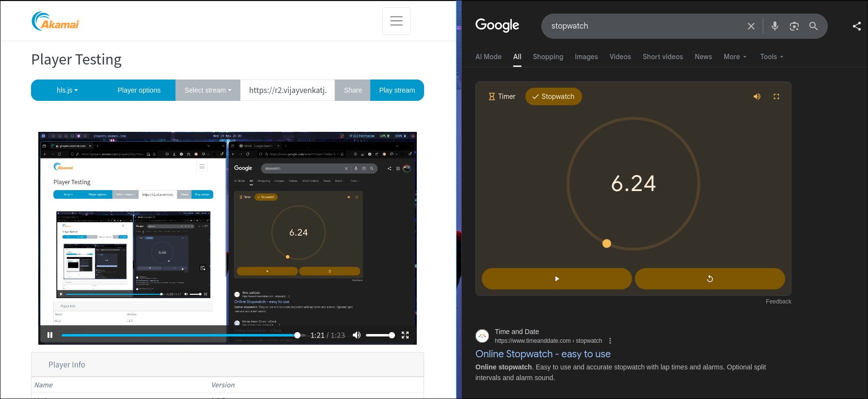Open the Time and Date result options menu
The image size is (868, 399).
click(x=610, y=341)
